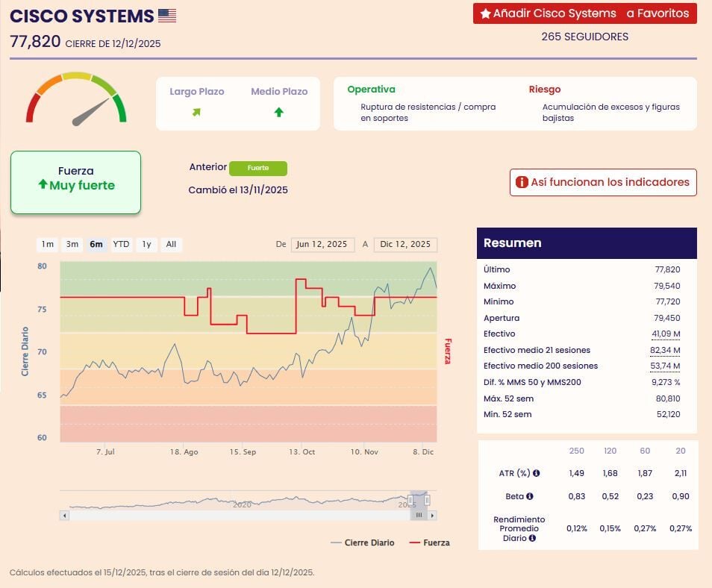Open Rendimiento Promedio Diario info icon
The image size is (712, 588).
point(532,537)
